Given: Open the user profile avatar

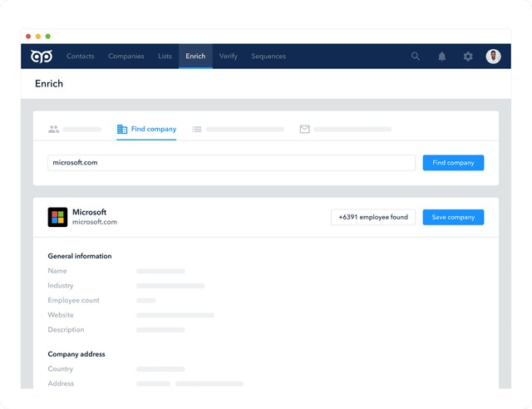Looking at the screenshot, I should click(493, 57).
